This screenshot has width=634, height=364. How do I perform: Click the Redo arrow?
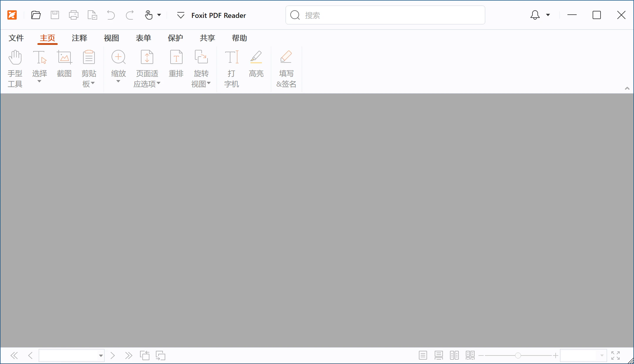point(130,15)
